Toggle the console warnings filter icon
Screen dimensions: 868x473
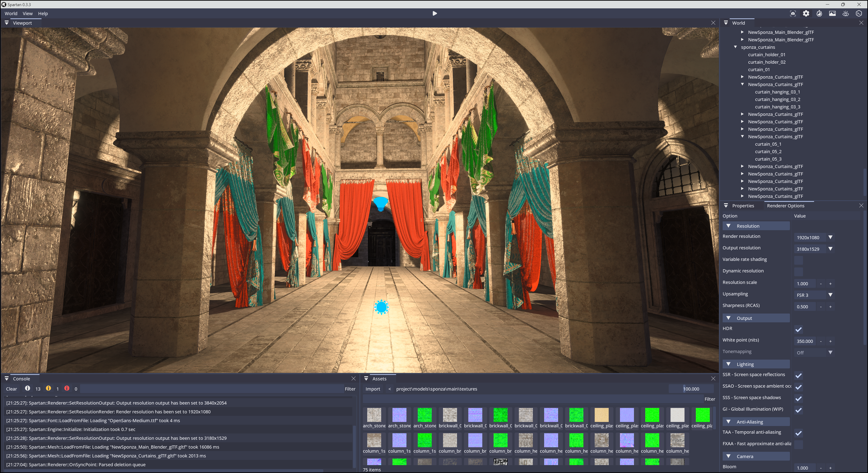[x=49, y=388]
